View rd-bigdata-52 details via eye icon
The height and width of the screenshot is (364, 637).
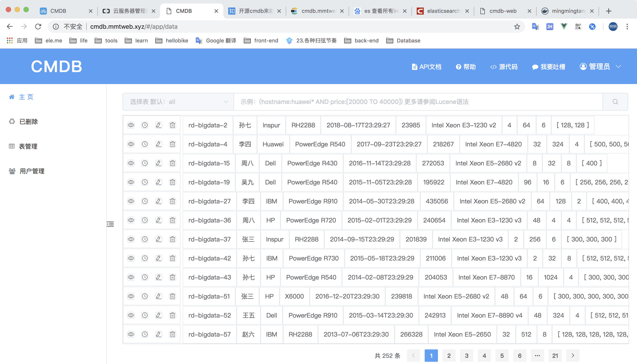pyautogui.click(x=131, y=315)
